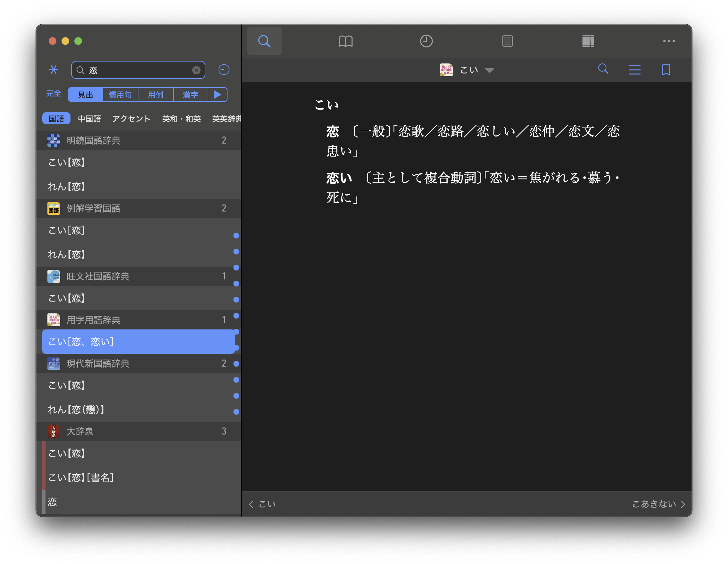Toggle 完全 exact match mode
728x564 pixels.
54,94
